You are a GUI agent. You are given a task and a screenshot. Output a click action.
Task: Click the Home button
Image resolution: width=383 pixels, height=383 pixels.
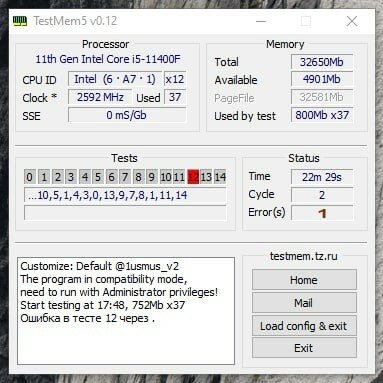[304, 280]
